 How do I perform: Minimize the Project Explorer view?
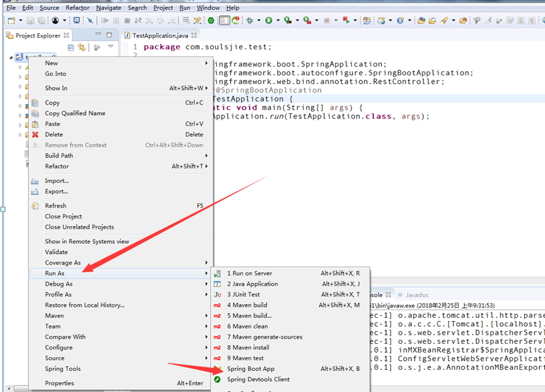[98, 35]
